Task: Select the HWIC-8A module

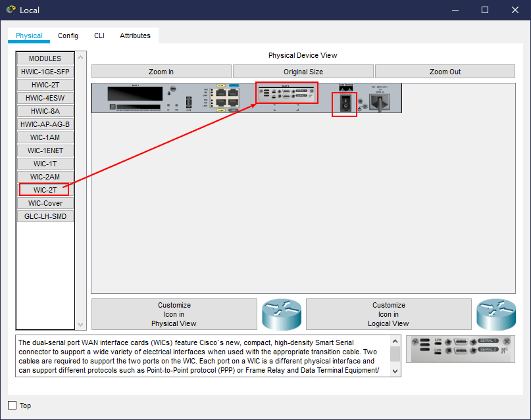Action: pos(45,111)
